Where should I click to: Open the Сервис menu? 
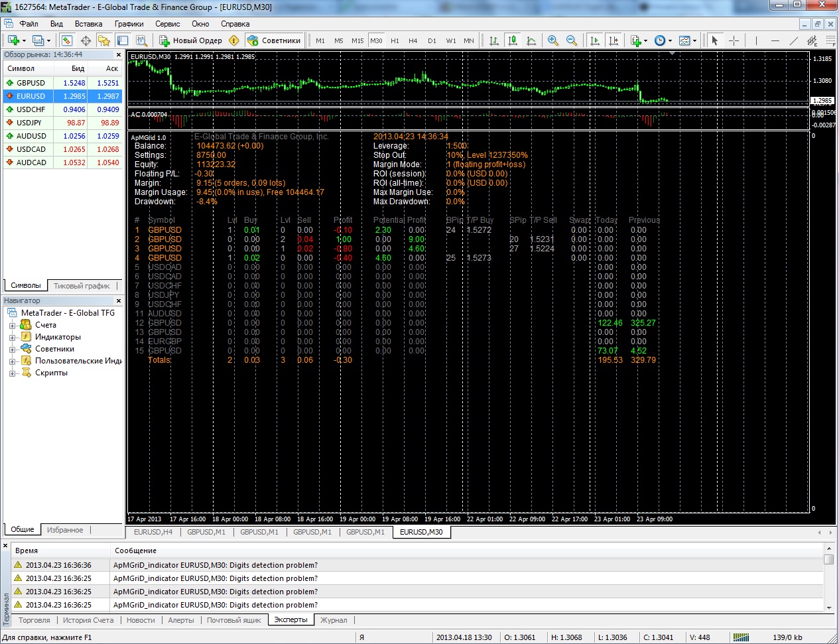pyautogui.click(x=167, y=24)
